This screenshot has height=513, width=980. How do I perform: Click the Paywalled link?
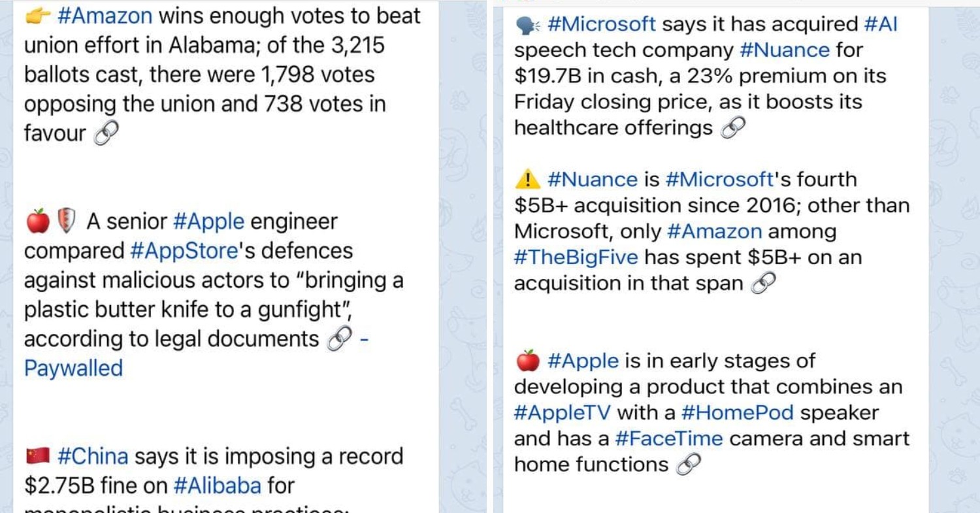click(73, 368)
